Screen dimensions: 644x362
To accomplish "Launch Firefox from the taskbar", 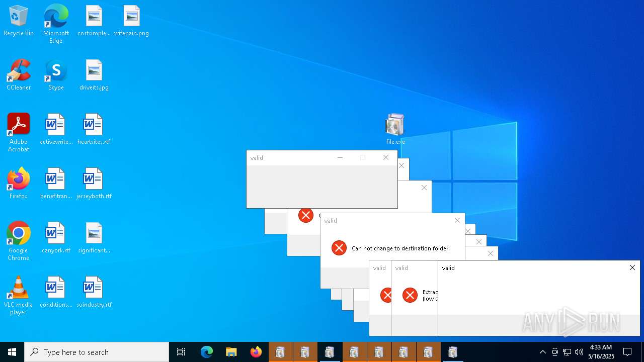I will (256, 352).
